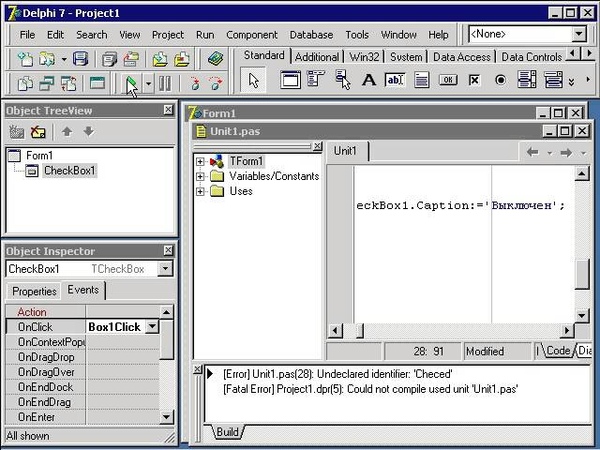Click the Run (green arrow) toolbar button
This screenshot has height=450, width=600.
(131, 83)
